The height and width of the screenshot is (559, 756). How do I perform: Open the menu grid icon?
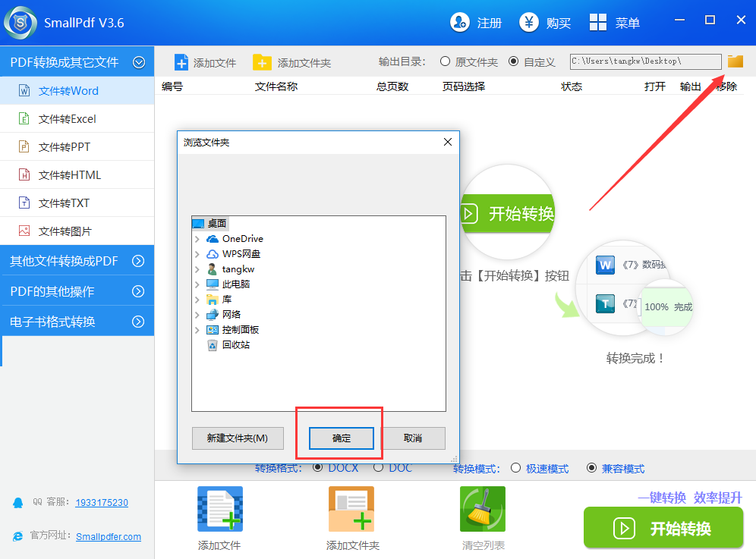click(x=598, y=23)
